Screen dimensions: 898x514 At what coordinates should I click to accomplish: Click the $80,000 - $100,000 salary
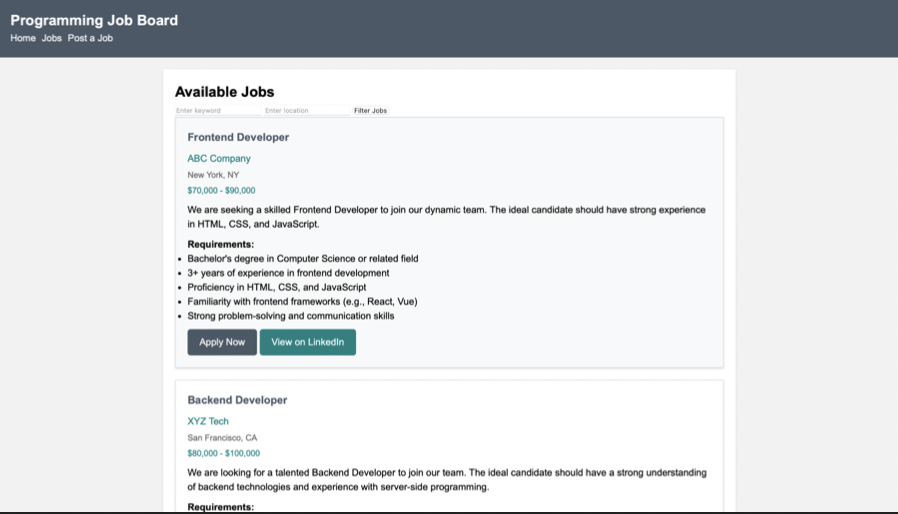point(223,453)
